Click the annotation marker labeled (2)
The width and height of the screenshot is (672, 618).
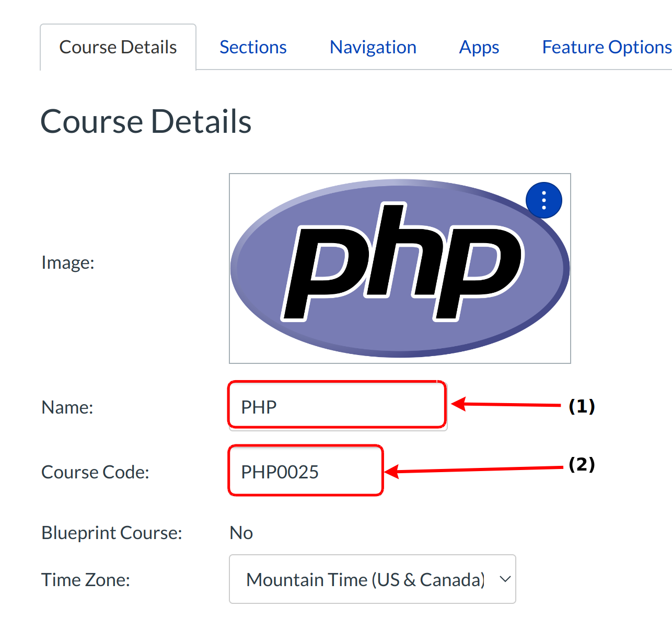pos(582,464)
